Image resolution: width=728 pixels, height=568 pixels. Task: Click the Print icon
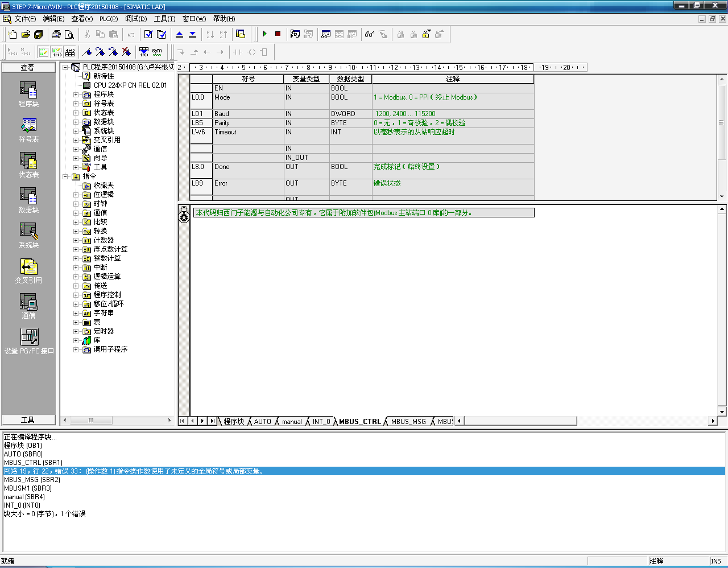(x=56, y=34)
